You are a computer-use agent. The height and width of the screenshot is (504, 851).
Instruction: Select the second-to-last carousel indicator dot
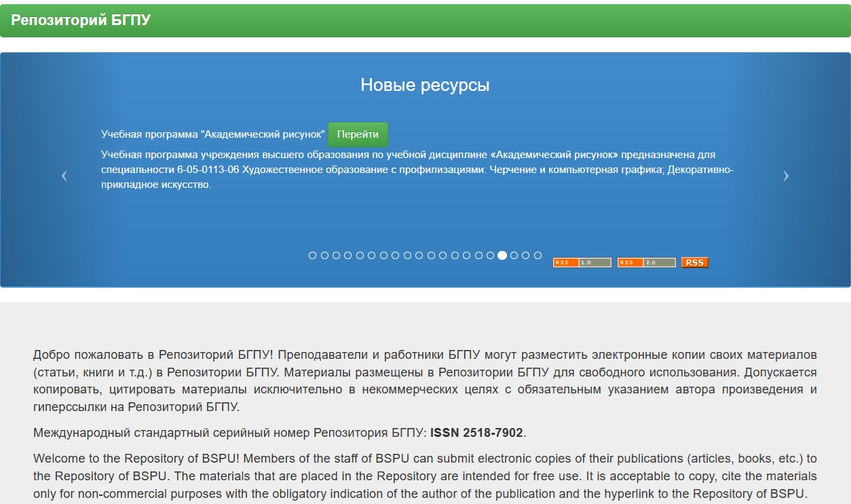[526, 256]
